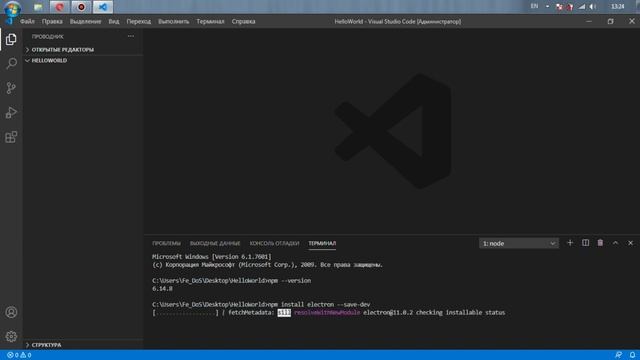
Task: Maximize the panel with up chevron
Action: (x=615, y=243)
